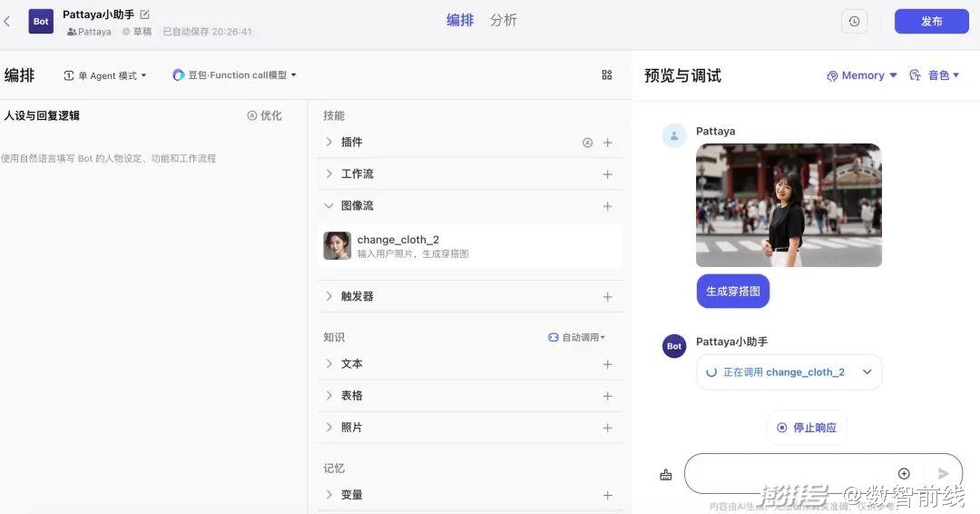Click the 人设与回复逻辑 heading
980x514 pixels.
(x=42, y=115)
